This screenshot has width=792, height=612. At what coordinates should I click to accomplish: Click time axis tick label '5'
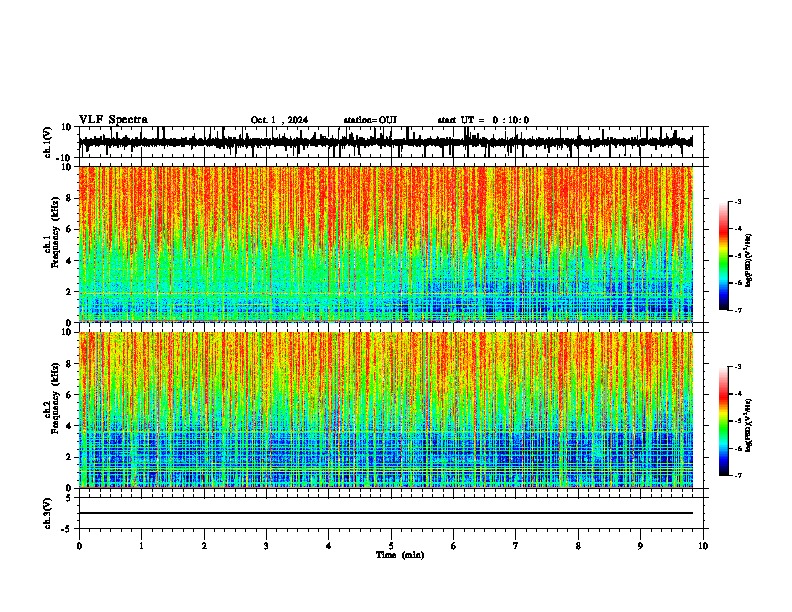391,546
